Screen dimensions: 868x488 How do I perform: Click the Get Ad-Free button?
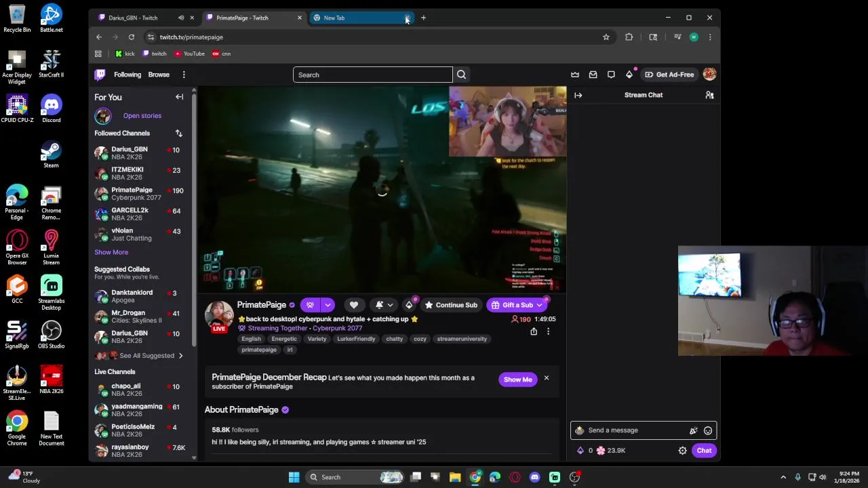[669, 75]
